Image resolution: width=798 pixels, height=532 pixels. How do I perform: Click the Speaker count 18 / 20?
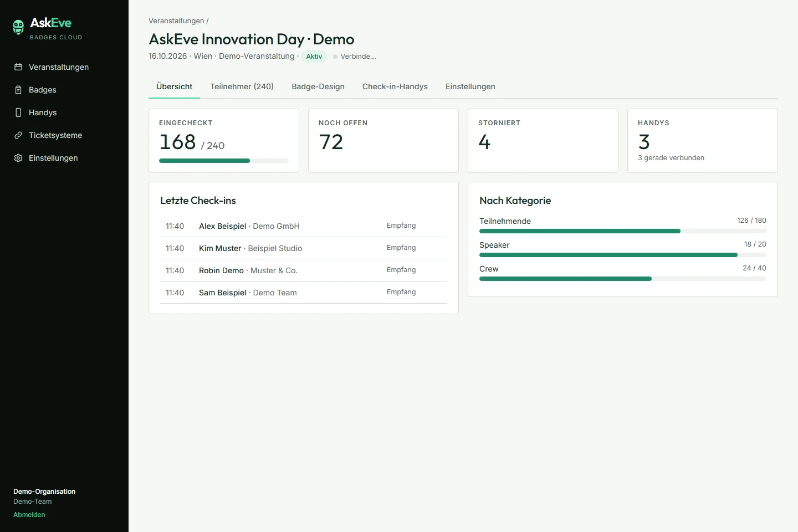(x=755, y=244)
